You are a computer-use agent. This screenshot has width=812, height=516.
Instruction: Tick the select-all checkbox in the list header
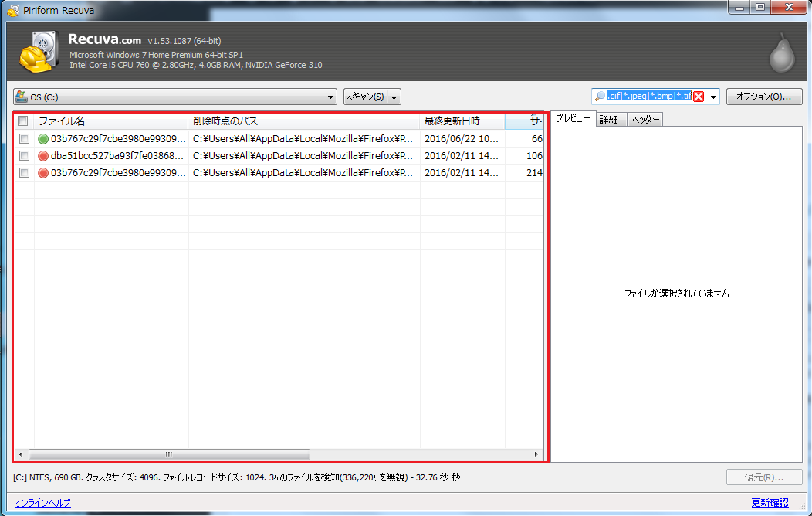23,121
